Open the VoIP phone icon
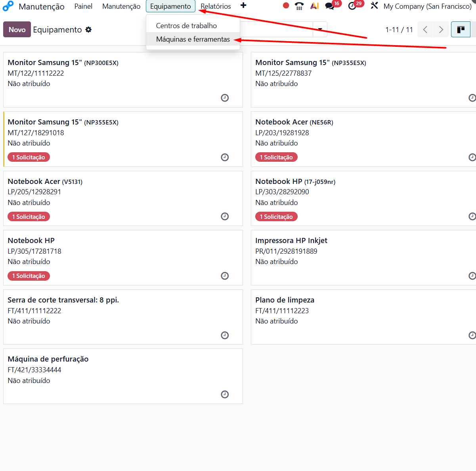476x471 pixels. [x=299, y=6]
